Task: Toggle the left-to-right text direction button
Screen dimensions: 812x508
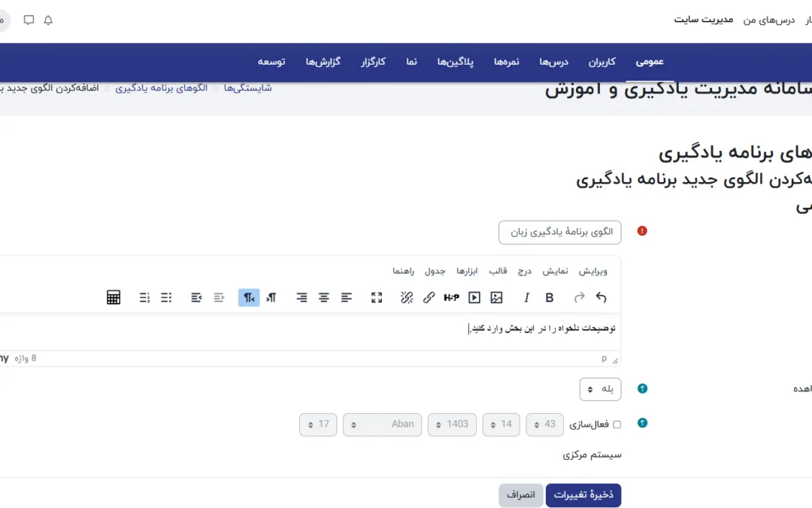Action: point(271,298)
